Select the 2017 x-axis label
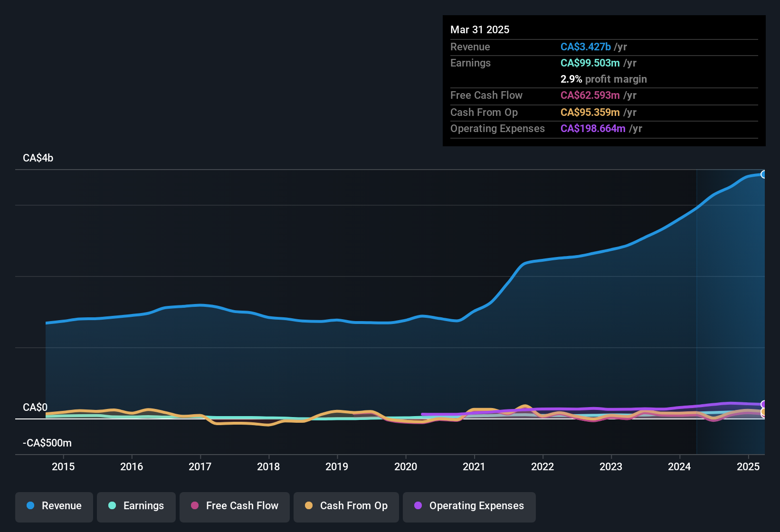The height and width of the screenshot is (532, 780). [200, 466]
